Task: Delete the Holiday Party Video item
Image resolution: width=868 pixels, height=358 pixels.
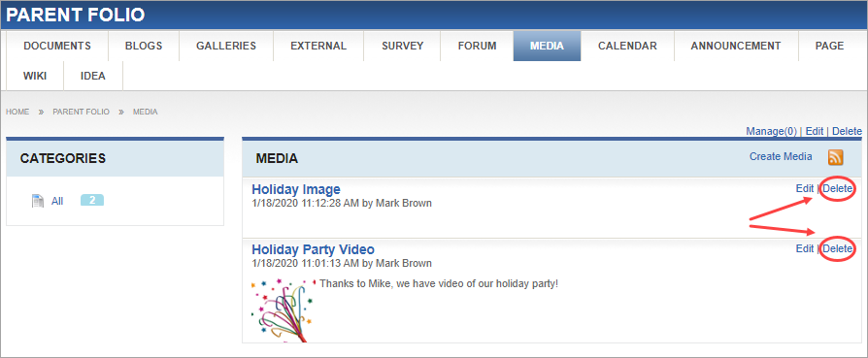Action: pyautogui.click(x=837, y=249)
